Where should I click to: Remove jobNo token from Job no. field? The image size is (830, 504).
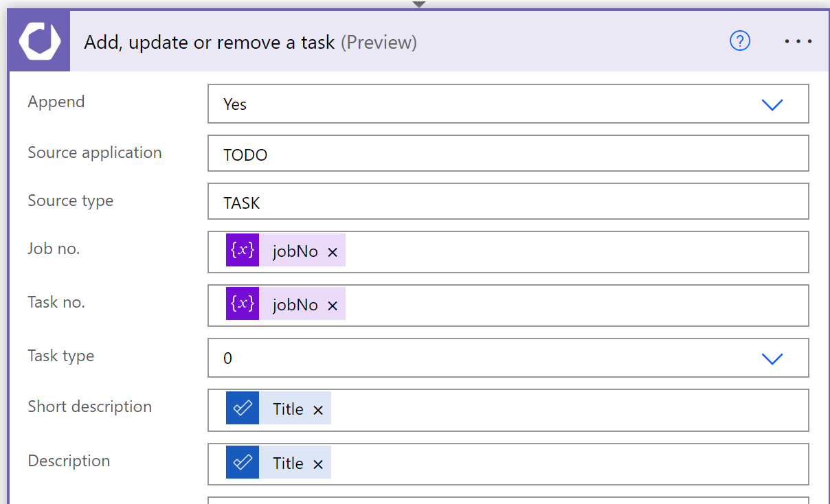(333, 252)
